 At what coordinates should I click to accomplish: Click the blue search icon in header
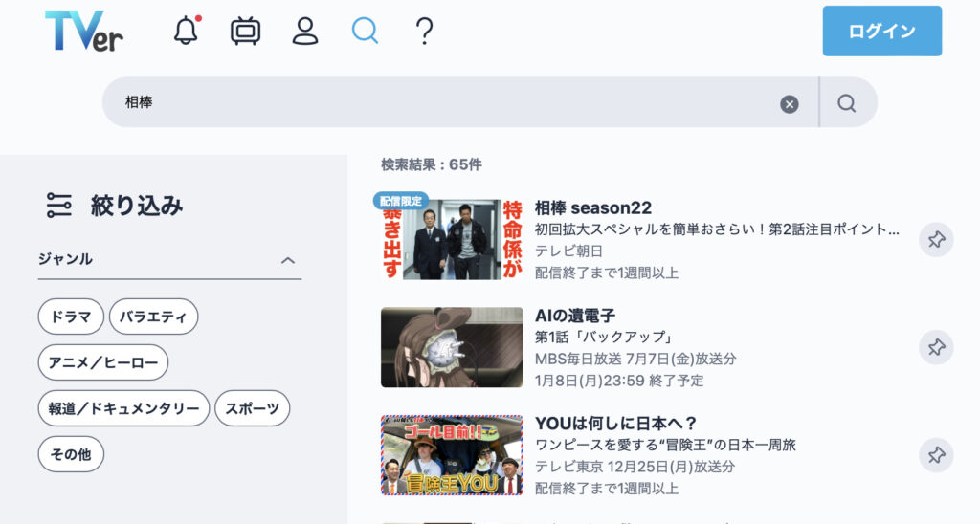365,32
